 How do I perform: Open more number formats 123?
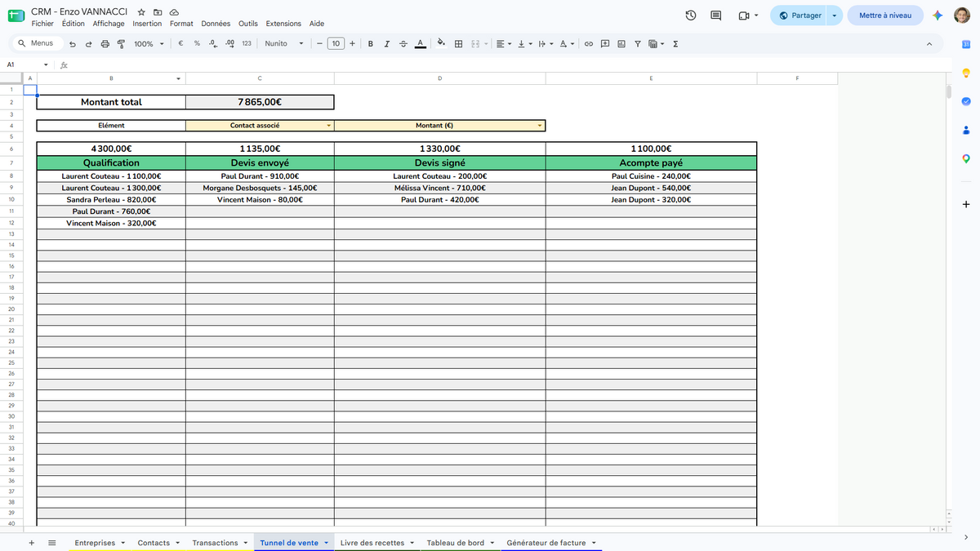pos(247,43)
